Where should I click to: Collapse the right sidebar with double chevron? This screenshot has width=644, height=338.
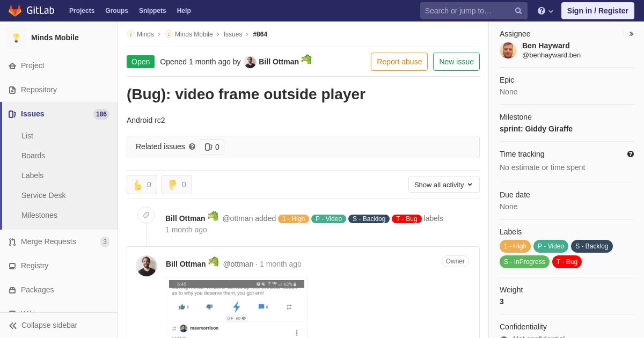click(x=631, y=34)
